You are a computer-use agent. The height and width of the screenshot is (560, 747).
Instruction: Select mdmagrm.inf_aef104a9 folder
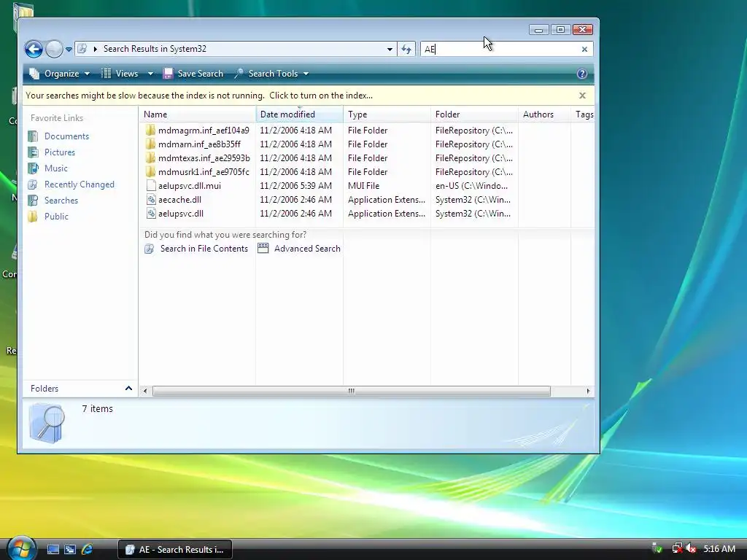(204, 131)
